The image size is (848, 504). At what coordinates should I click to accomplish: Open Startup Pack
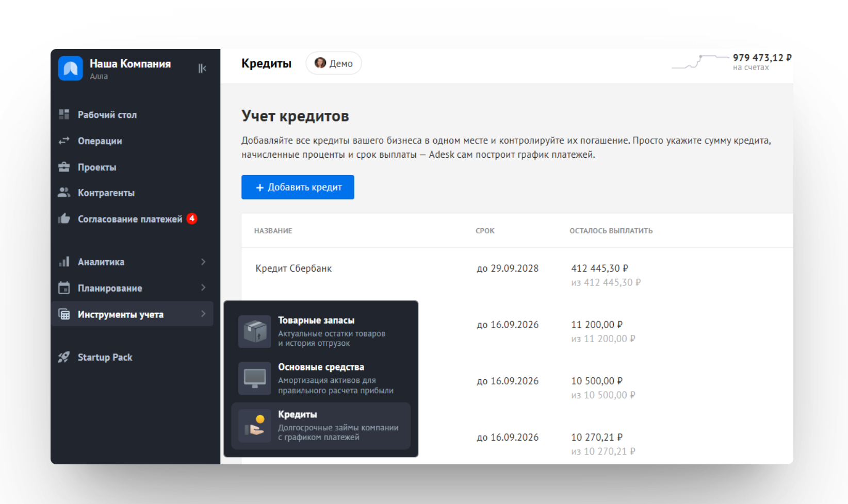tap(105, 358)
